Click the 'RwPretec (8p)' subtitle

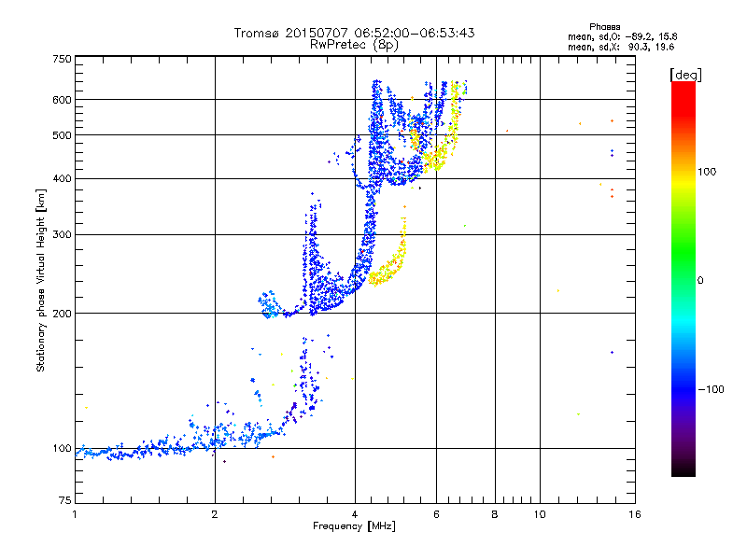coord(354,45)
